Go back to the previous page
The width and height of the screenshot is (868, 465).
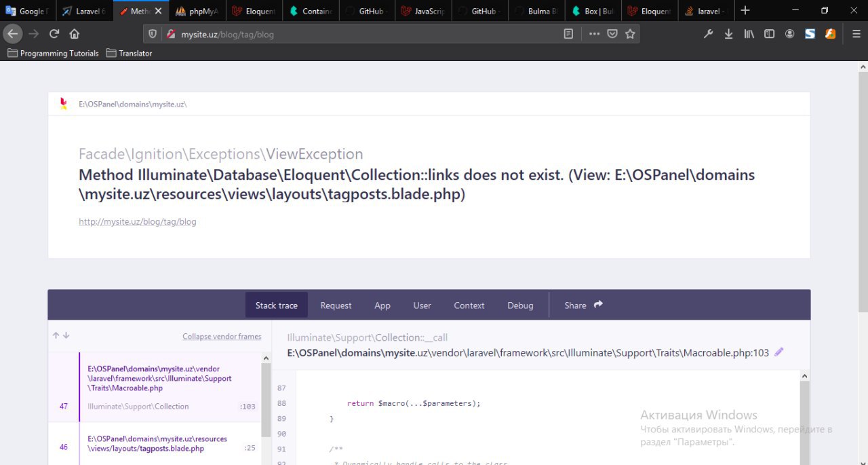click(x=12, y=34)
